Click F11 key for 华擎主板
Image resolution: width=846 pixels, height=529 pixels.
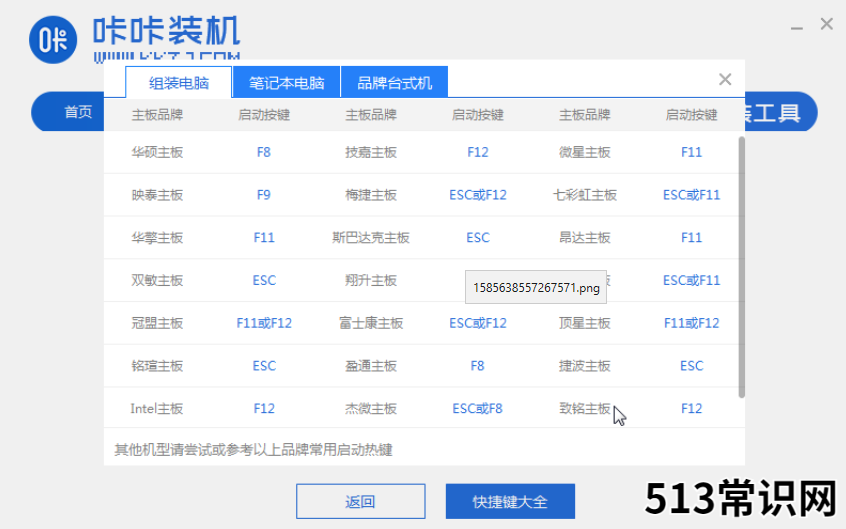(x=264, y=238)
